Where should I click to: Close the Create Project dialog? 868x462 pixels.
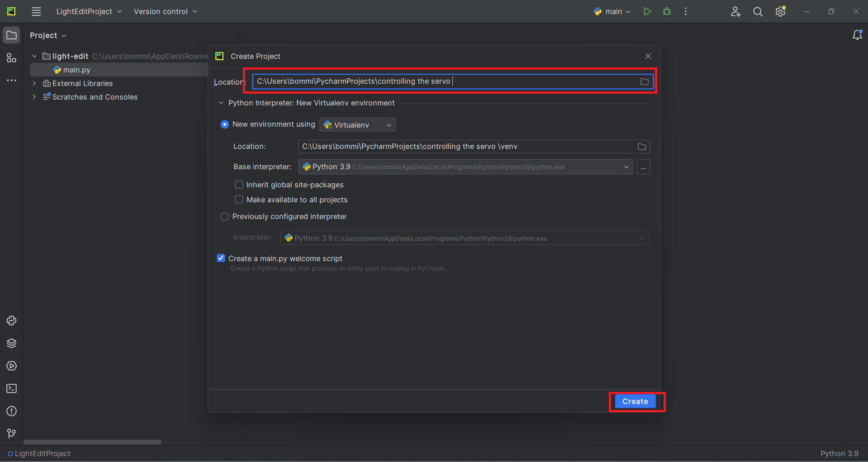click(x=648, y=56)
